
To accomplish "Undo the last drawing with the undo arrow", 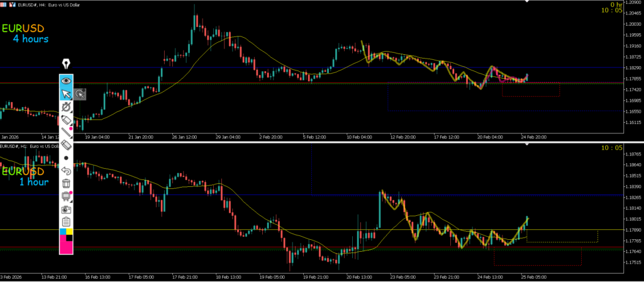I will point(66,171).
